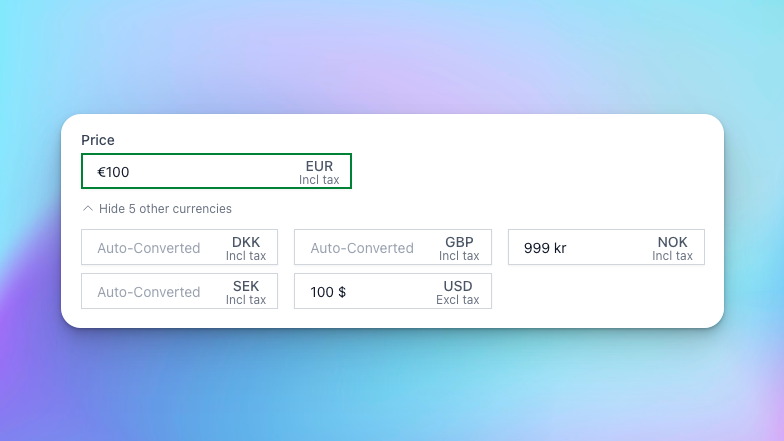Focus the SEK Auto-Converted price field
Image resolution: width=784 pixels, height=441 pixels.
pos(150,292)
